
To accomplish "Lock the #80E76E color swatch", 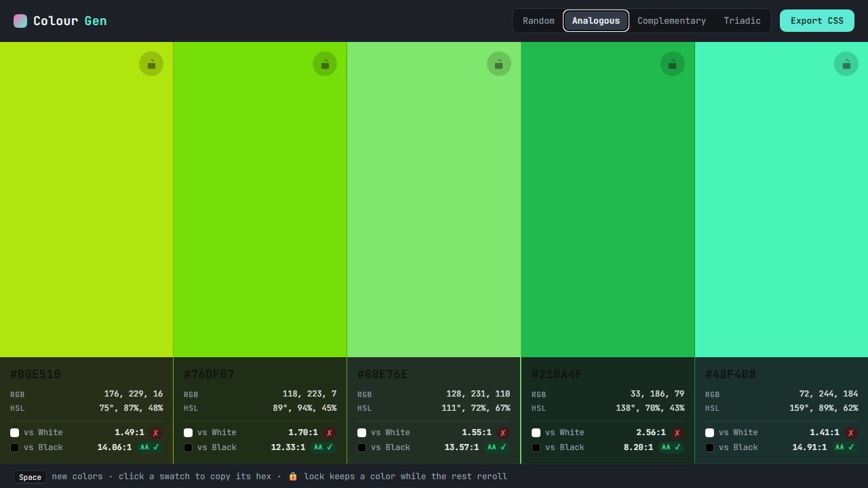I will point(499,64).
